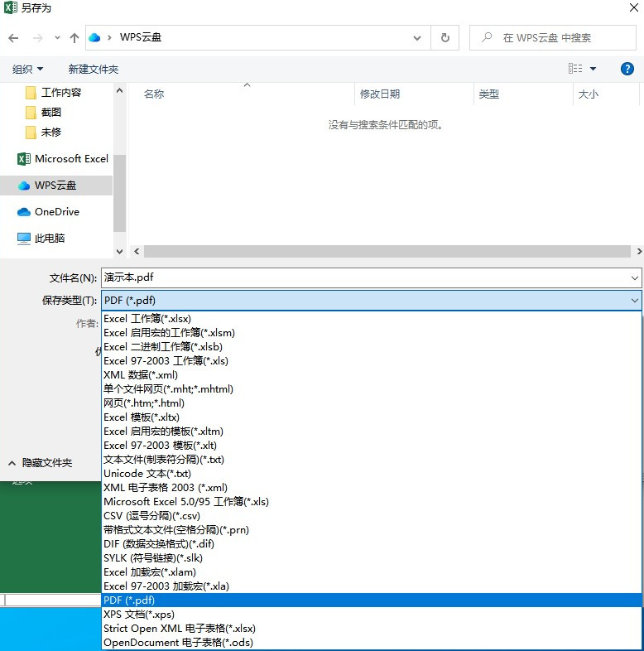This screenshot has width=644, height=651.
Task: Go up one folder level
Action: (x=74, y=38)
